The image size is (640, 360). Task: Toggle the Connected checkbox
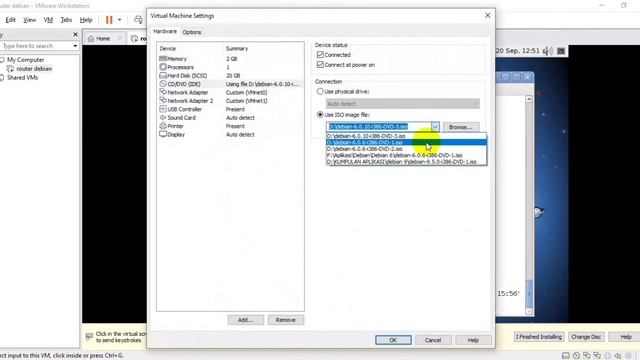click(320, 55)
